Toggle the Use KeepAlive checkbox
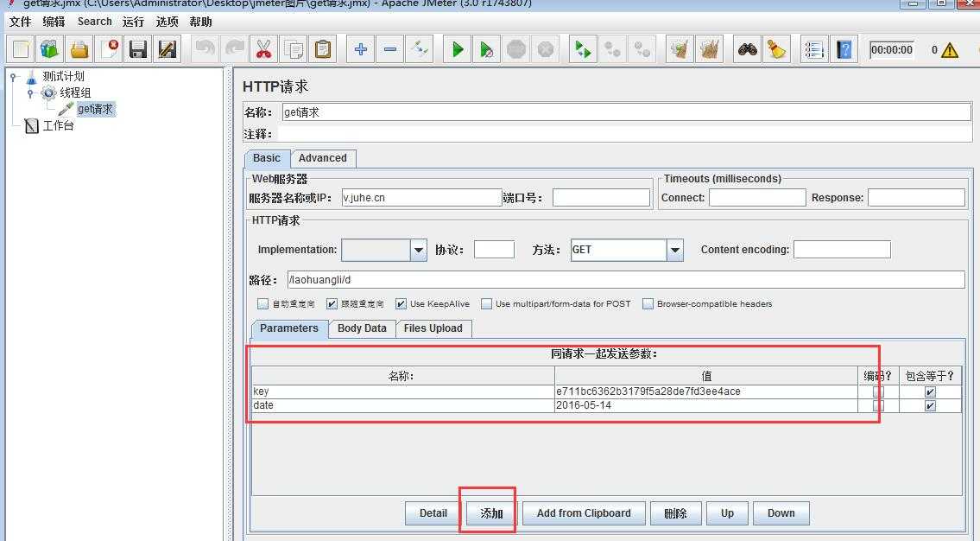 (x=401, y=304)
